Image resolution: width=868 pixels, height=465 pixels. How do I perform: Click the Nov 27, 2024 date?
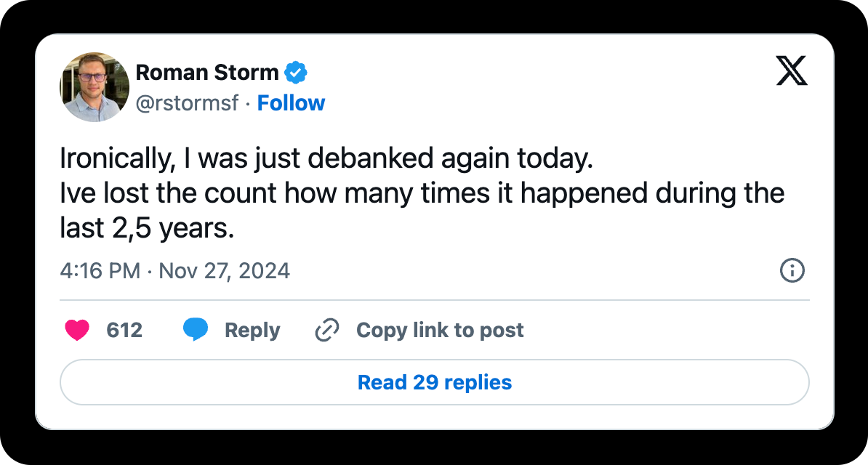click(224, 271)
